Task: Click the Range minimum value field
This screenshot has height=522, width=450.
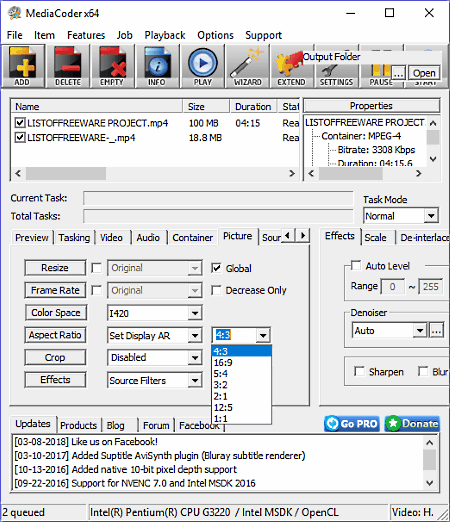Action: [x=393, y=287]
